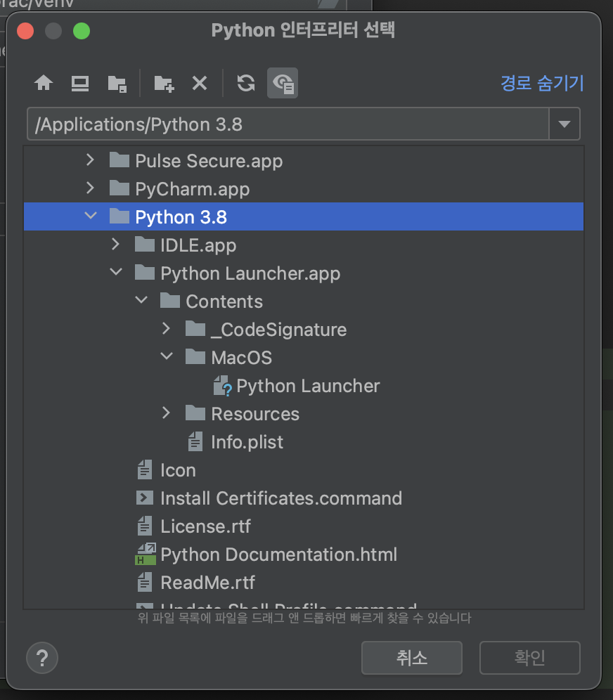This screenshot has width=613, height=700.
Task: Click the path input field
Action: 288,124
